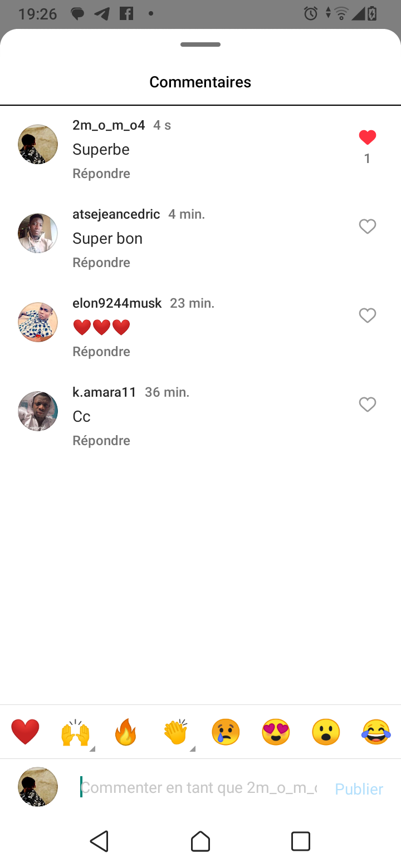Like elon9244musk's hearts comment

coord(367,315)
